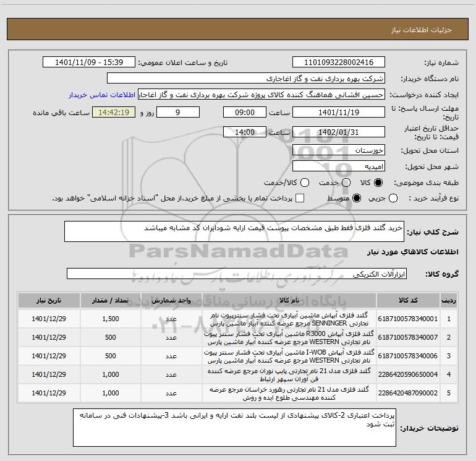Click the quantity 1,500 in row 1
This screenshot has height=461, width=476.
click(x=111, y=319)
